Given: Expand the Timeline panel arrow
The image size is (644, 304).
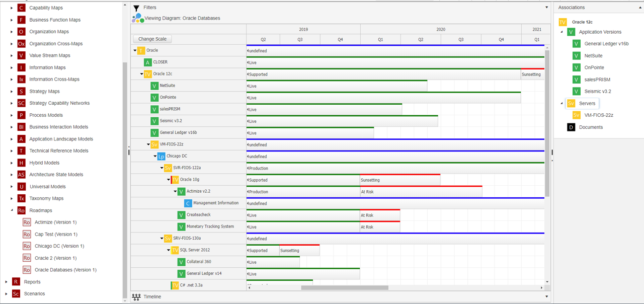Looking at the screenshot, I should (547, 297).
